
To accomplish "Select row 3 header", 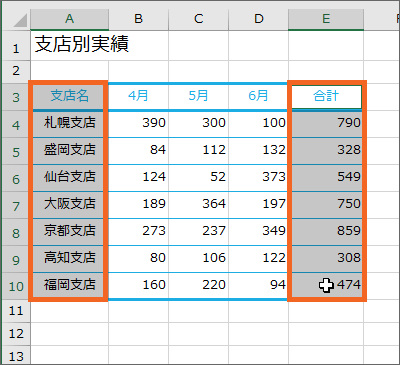I will click(16, 97).
